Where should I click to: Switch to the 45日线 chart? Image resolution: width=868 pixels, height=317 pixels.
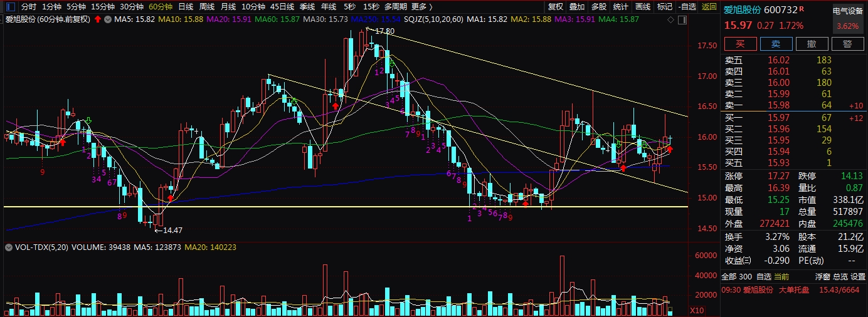282,6
